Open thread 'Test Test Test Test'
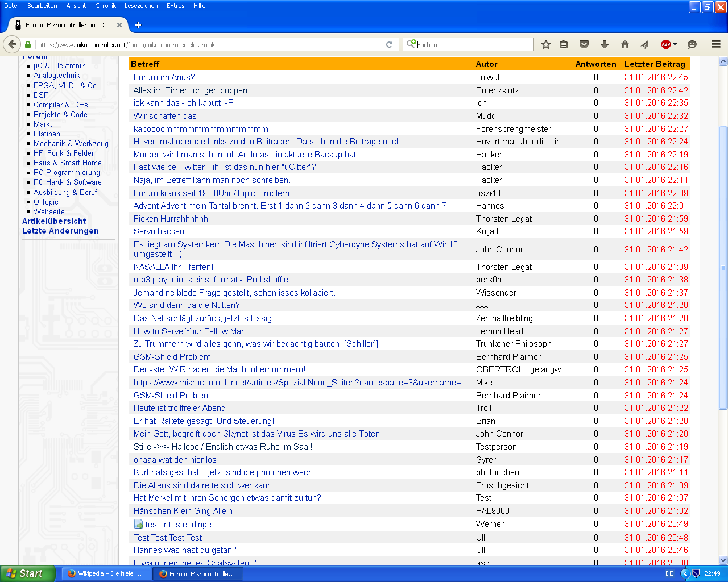 (x=168, y=538)
